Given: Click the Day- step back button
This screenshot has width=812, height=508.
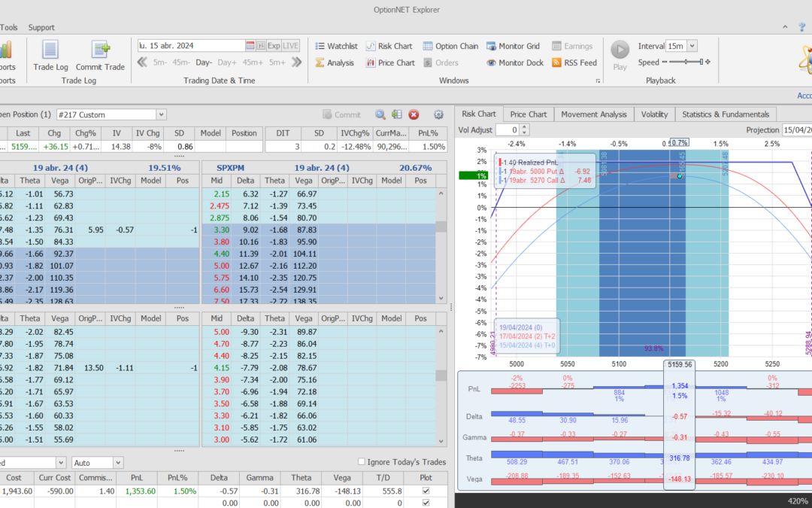Looking at the screenshot, I should coord(204,62).
